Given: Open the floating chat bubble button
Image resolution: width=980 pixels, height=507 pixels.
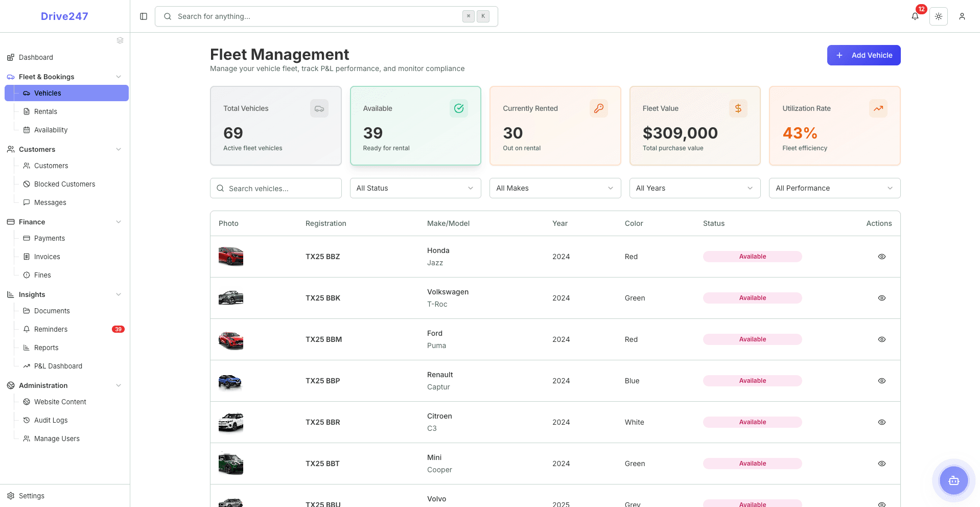Looking at the screenshot, I should pos(953,480).
